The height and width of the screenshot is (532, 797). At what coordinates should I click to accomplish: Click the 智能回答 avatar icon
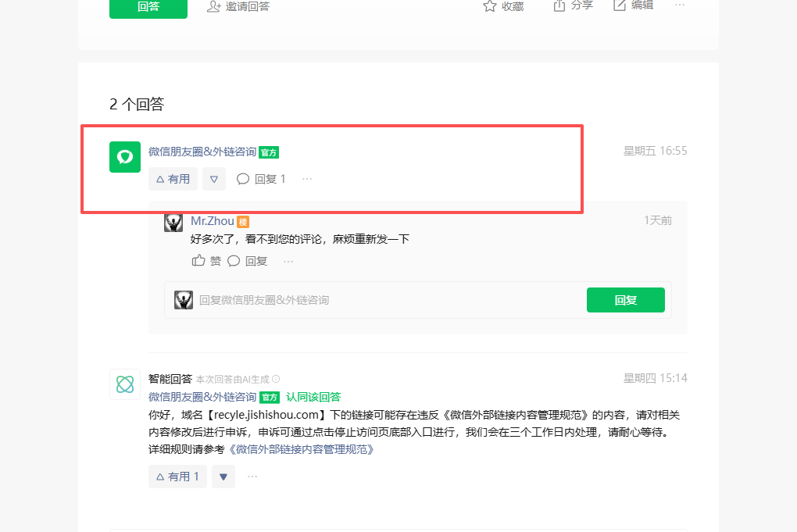tap(125, 384)
